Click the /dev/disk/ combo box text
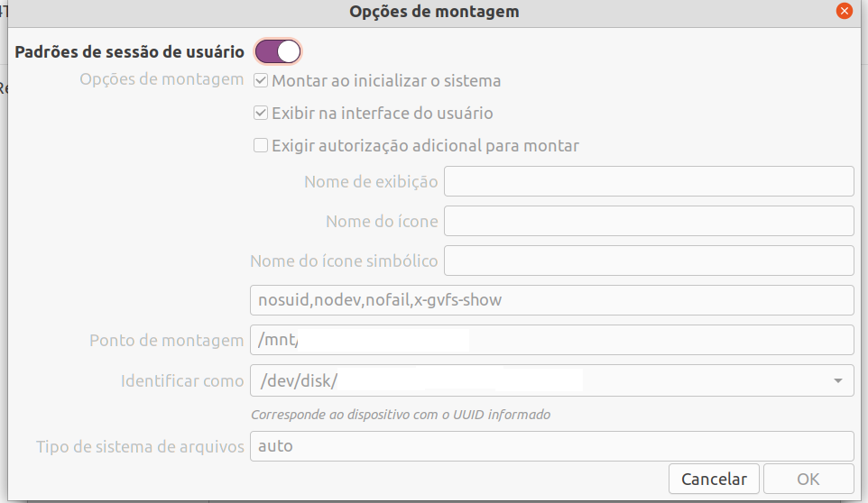The image size is (868, 503). 299,380
